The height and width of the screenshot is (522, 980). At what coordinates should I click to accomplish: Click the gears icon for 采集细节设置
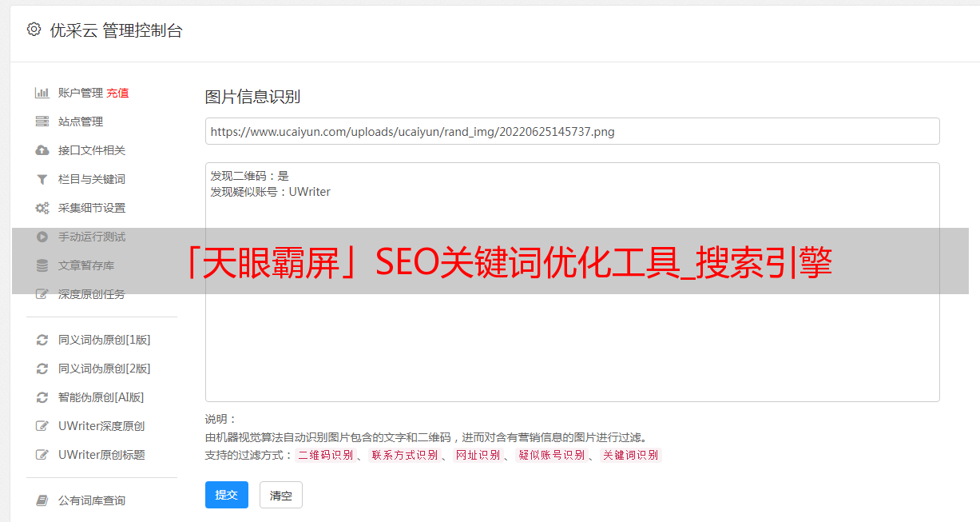coord(42,208)
